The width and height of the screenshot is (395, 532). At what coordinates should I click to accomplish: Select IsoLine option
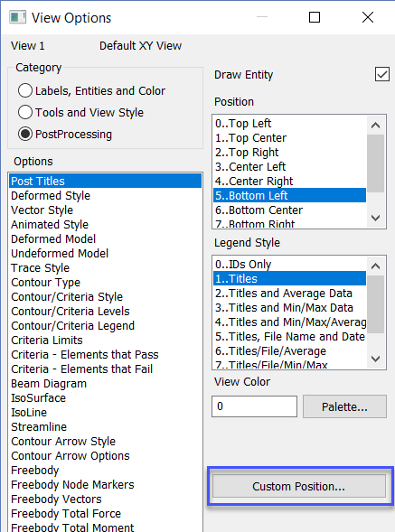105,413
